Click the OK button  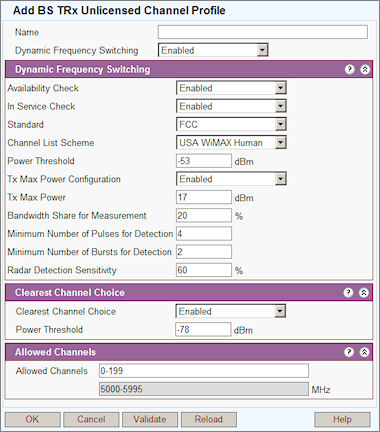pyautogui.click(x=33, y=419)
